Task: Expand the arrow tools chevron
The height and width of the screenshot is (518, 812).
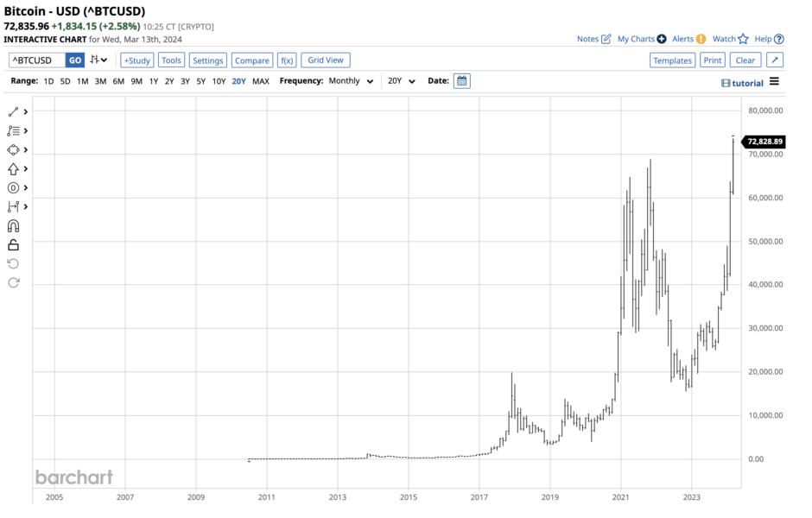Action: 25,168
